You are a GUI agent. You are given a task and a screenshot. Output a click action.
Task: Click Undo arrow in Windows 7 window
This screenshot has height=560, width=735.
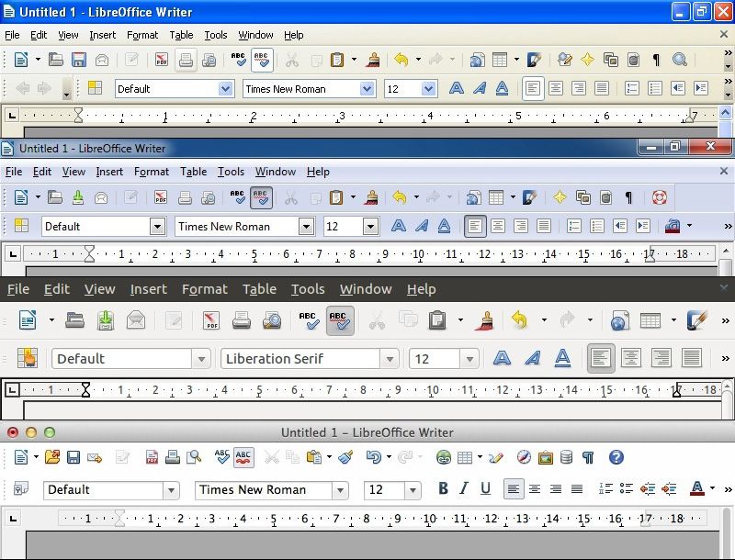coord(399,197)
